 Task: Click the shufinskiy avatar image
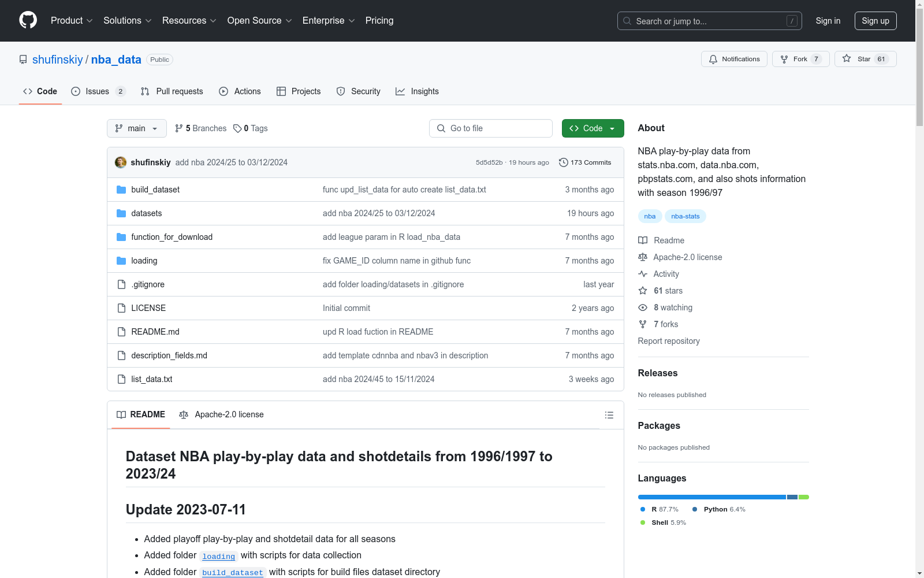point(121,162)
